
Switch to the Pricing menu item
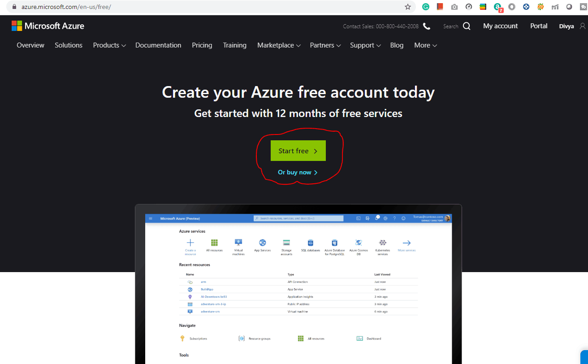202,45
